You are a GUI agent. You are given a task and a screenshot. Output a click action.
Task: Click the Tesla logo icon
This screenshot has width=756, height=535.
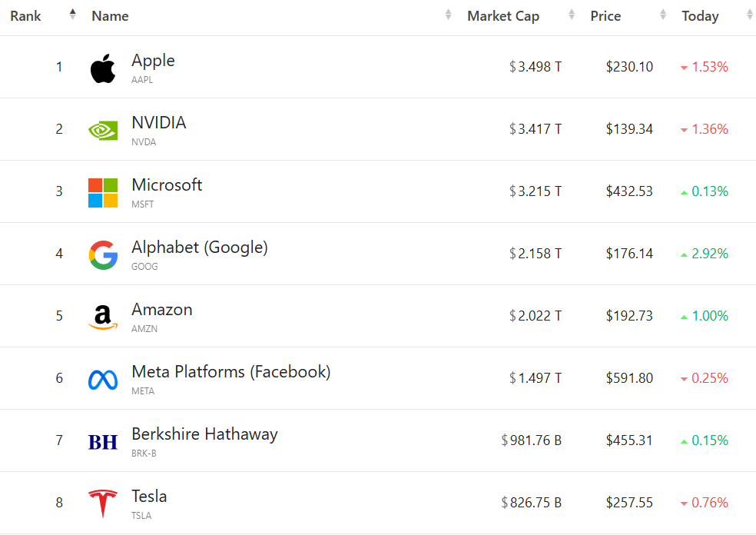pyautogui.click(x=103, y=503)
